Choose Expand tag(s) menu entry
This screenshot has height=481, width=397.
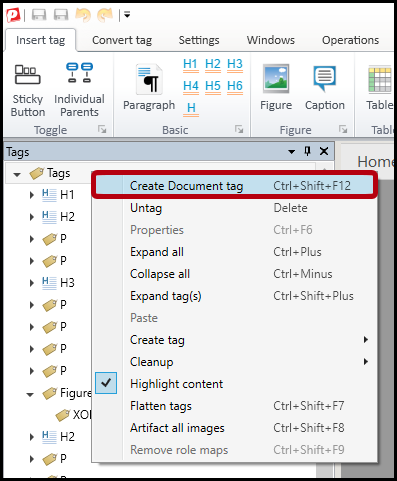tap(234, 296)
